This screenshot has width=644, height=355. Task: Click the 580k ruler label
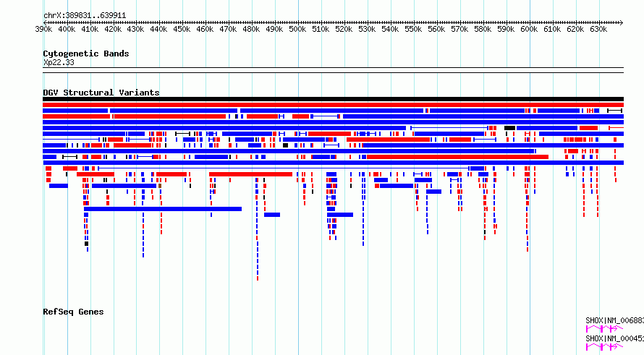(483, 30)
